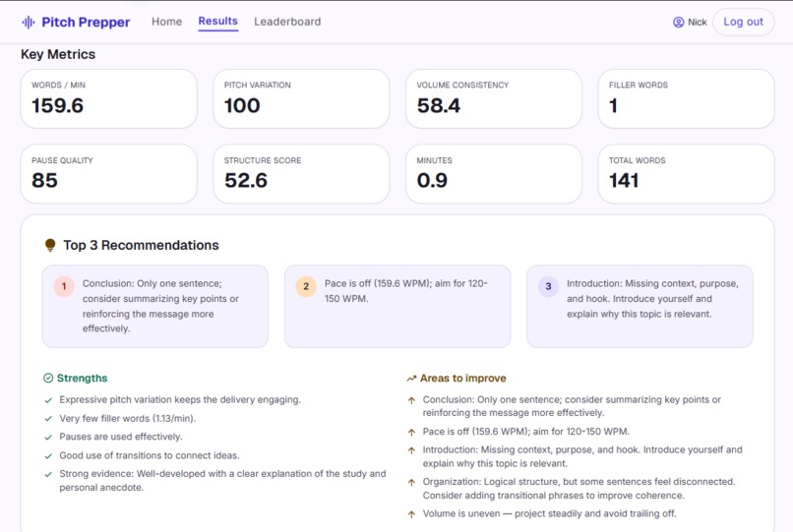This screenshot has width=793, height=532.
Task: Click the username Nick
Action: click(698, 23)
